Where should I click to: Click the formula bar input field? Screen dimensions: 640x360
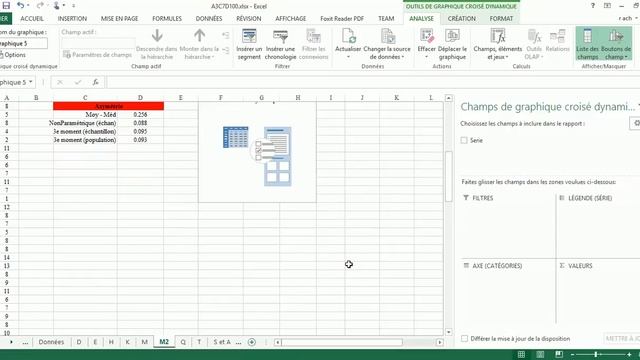coord(373,82)
